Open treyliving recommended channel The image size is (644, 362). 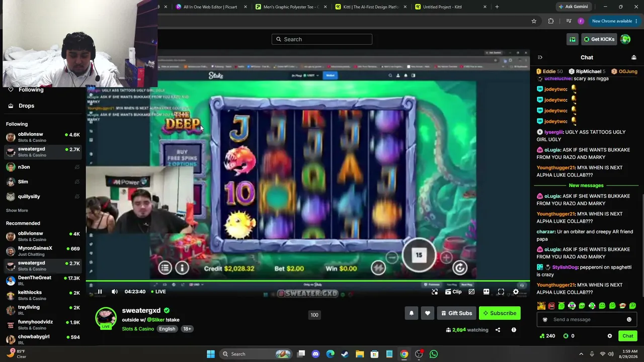click(x=43, y=310)
